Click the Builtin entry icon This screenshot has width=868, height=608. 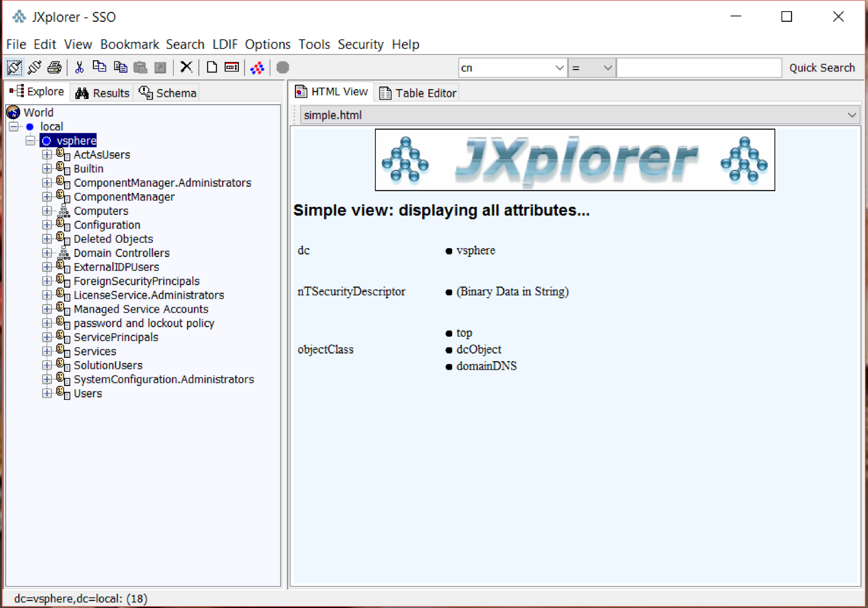pos(63,168)
